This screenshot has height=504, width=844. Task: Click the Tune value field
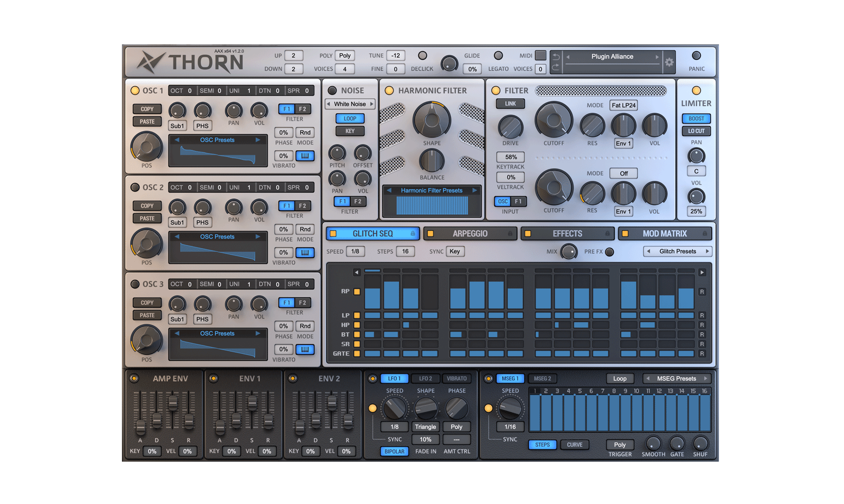pos(396,56)
